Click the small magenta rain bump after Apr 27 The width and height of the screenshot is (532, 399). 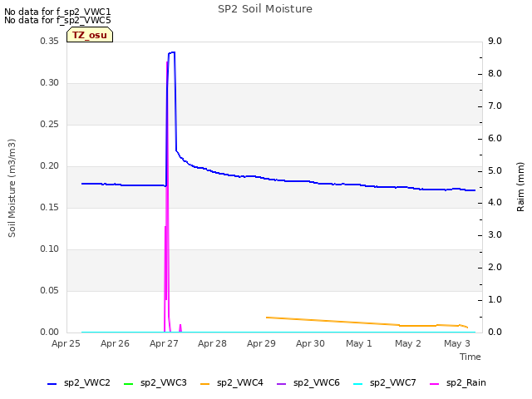[x=180, y=328]
